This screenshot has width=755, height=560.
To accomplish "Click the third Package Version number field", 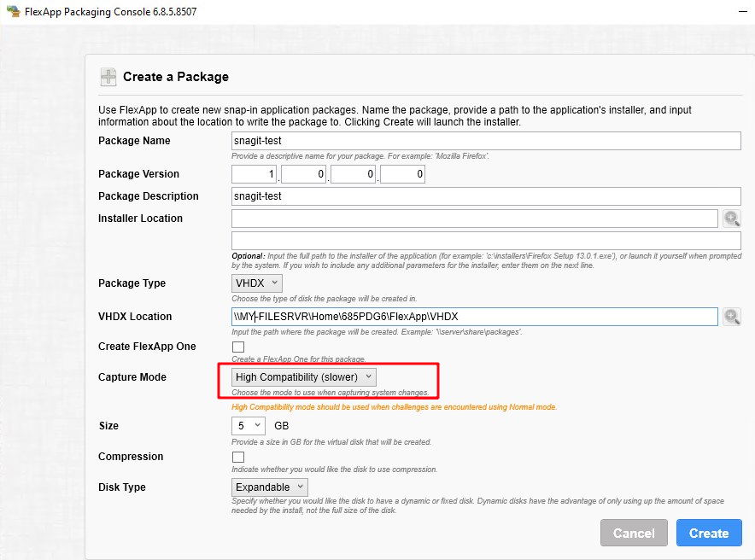I will pyautogui.click(x=353, y=174).
